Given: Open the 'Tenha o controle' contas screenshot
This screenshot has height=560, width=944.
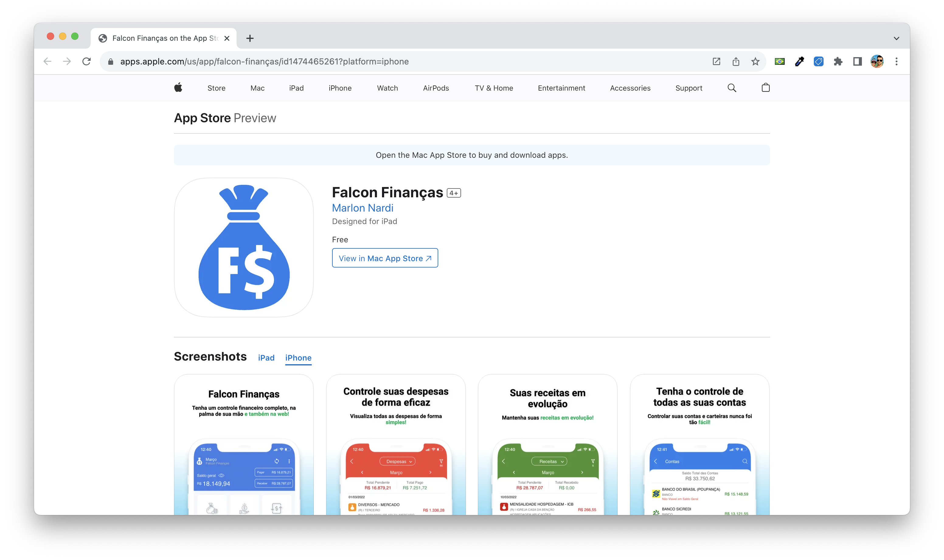Looking at the screenshot, I should pyautogui.click(x=699, y=444).
